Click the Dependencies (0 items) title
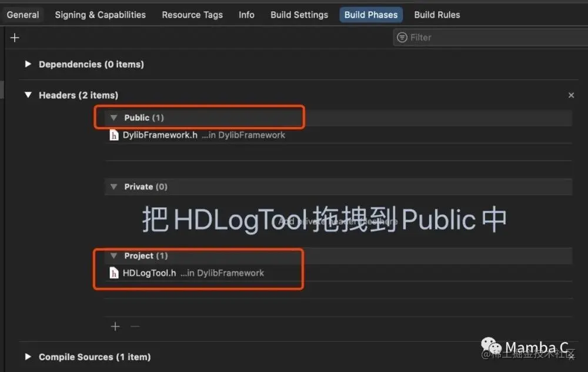The width and height of the screenshot is (588, 372). (x=91, y=64)
